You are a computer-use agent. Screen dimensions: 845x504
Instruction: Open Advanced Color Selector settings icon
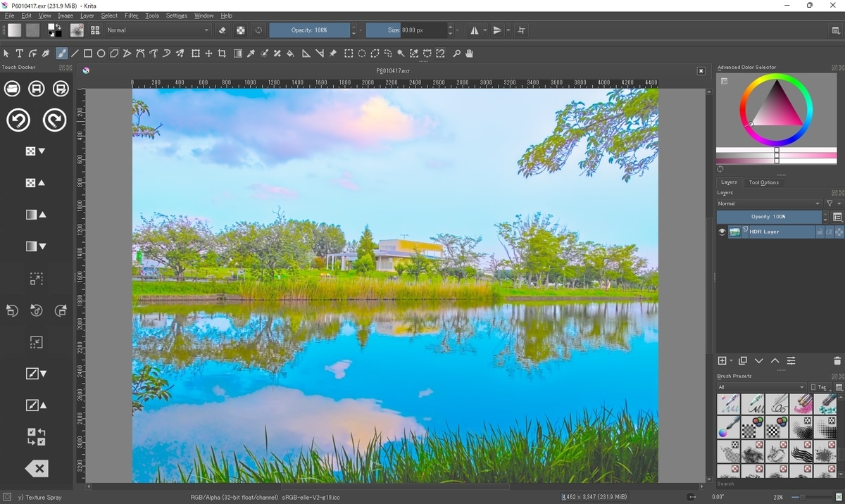(724, 81)
